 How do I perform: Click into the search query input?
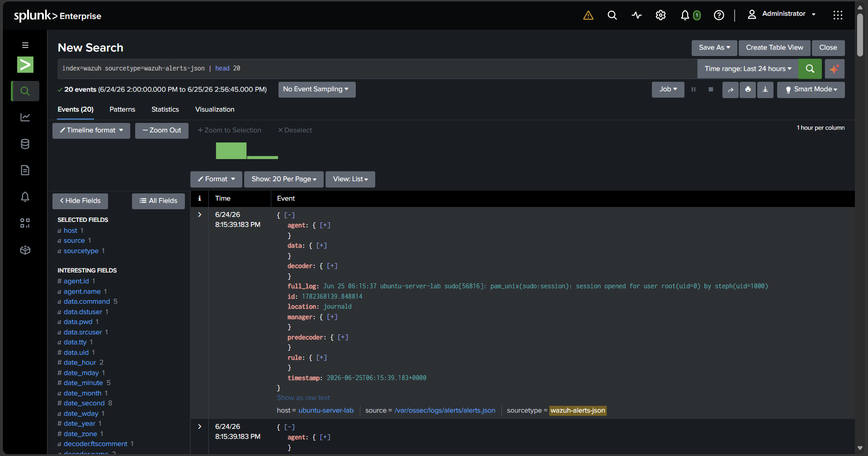377,69
